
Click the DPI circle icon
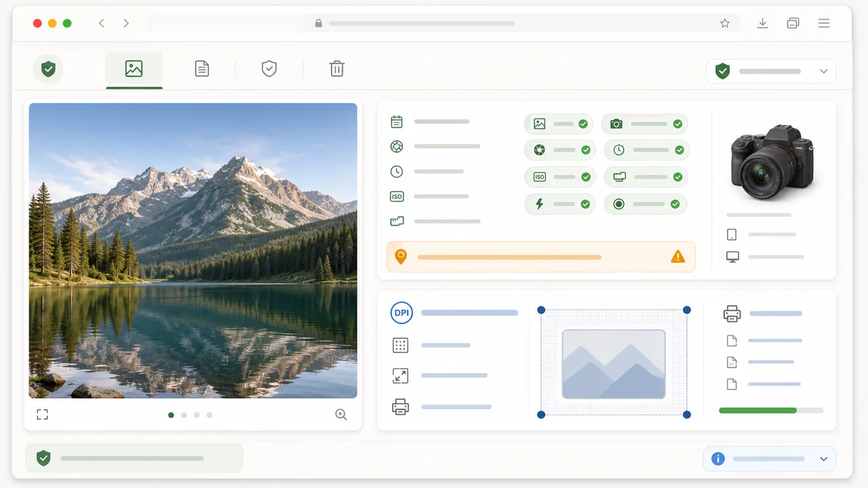click(x=401, y=312)
